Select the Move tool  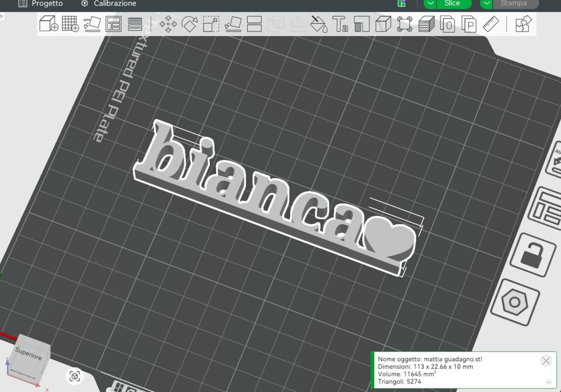tap(168, 24)
